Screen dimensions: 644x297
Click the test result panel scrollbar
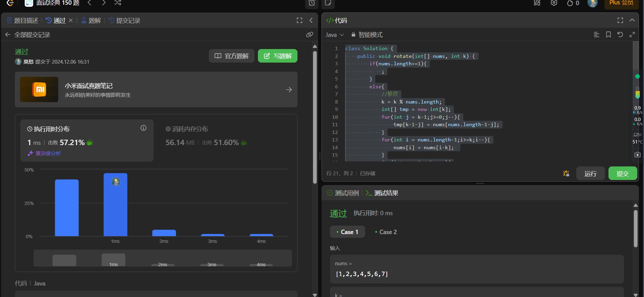click(x=636, y=229)
